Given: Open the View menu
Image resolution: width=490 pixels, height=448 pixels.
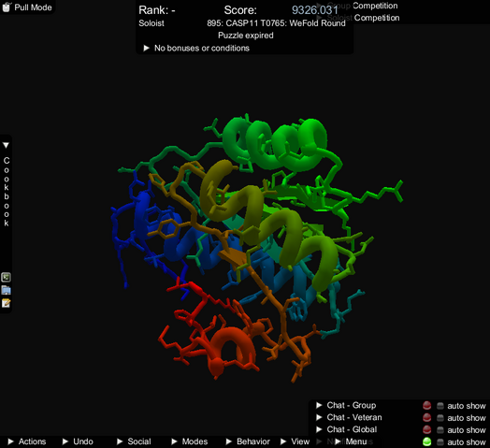Looking at the screenshot, I should 295,441.
